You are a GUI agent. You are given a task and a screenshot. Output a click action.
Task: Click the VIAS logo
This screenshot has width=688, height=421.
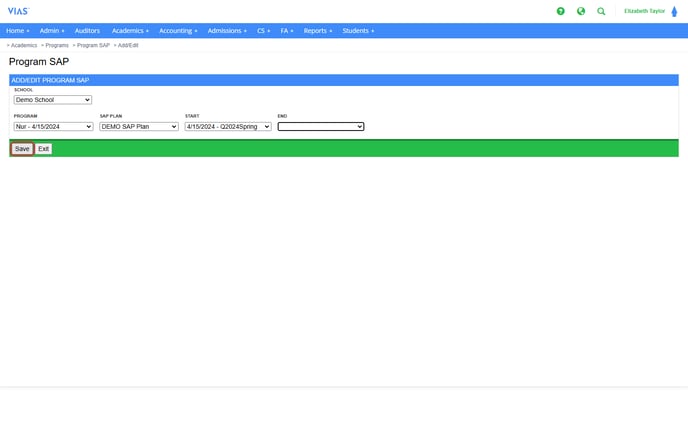18,11
